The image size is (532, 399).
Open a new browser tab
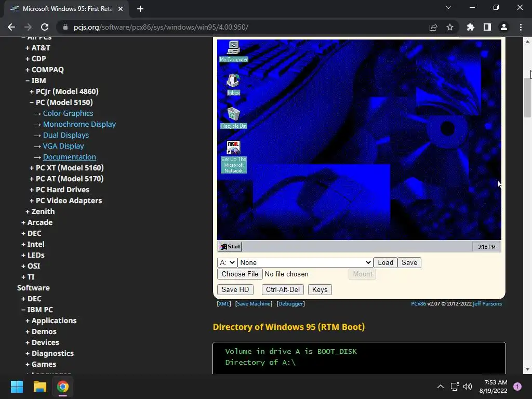pos(140,9)
